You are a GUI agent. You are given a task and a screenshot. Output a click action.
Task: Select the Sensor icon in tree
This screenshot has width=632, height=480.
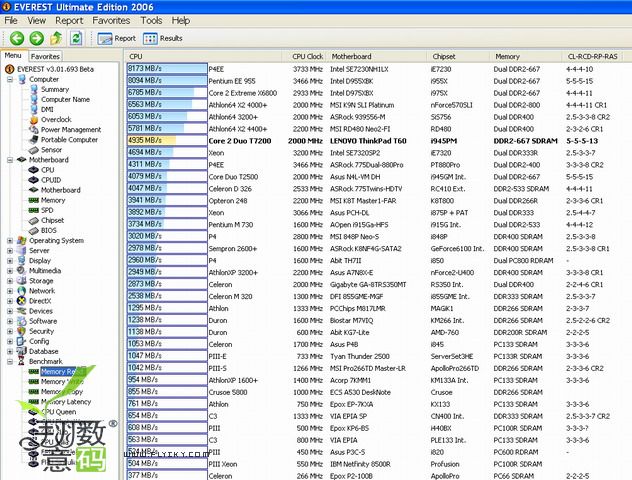pos(34,150)
